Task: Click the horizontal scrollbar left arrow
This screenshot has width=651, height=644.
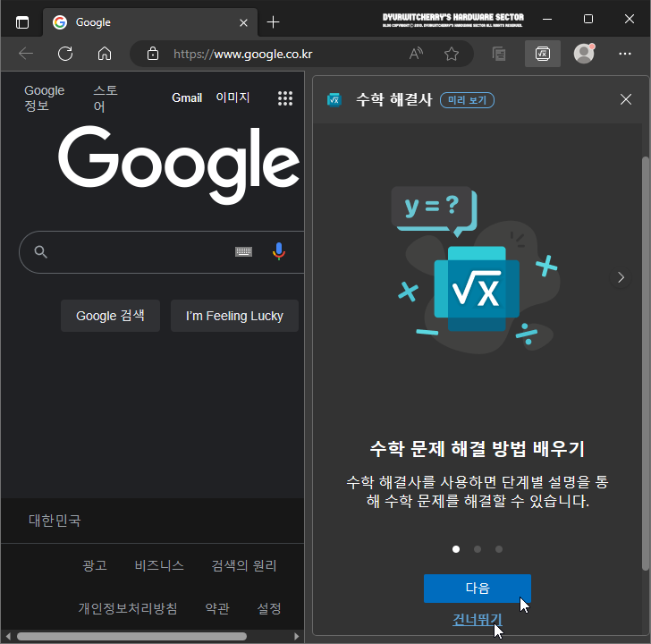Action: pyautogui.click(x=8, y=637)
